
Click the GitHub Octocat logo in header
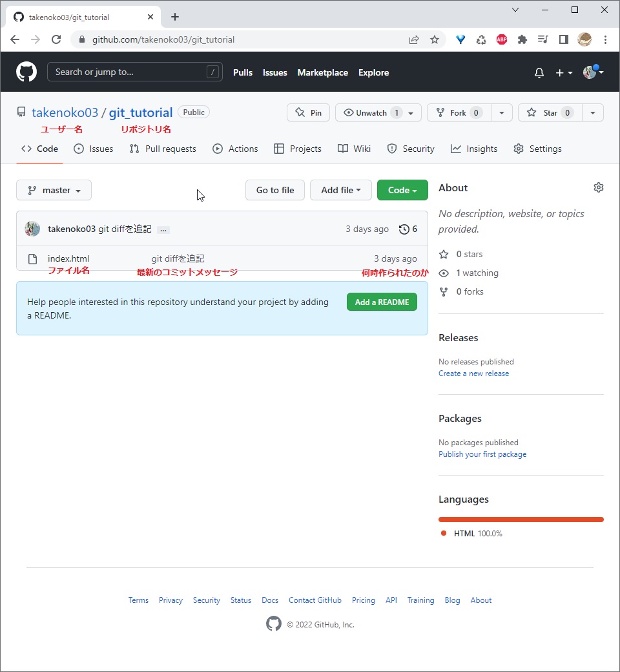tap(26, 72)
